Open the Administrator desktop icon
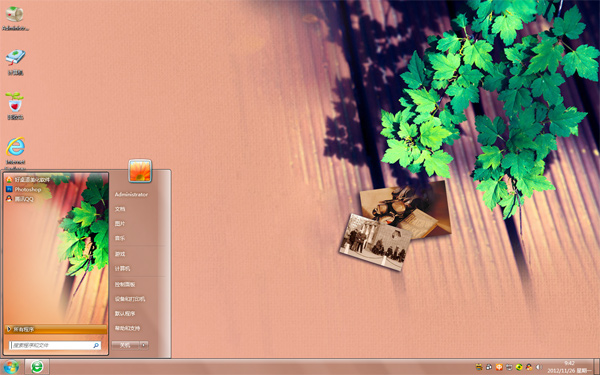This screenshot has width=600, height=375. click(x=15, y=17)
